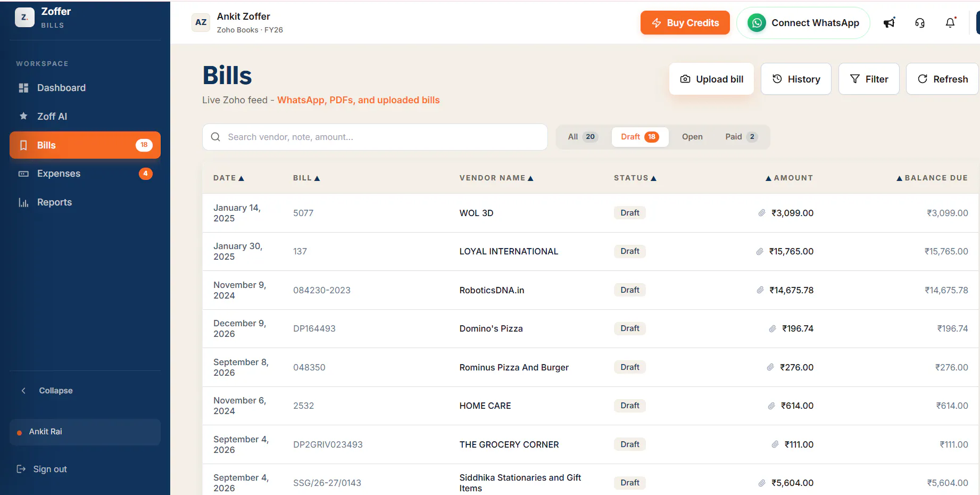Click Connect WhatsApp button
980x495 pixels.
tap(803, 23)
